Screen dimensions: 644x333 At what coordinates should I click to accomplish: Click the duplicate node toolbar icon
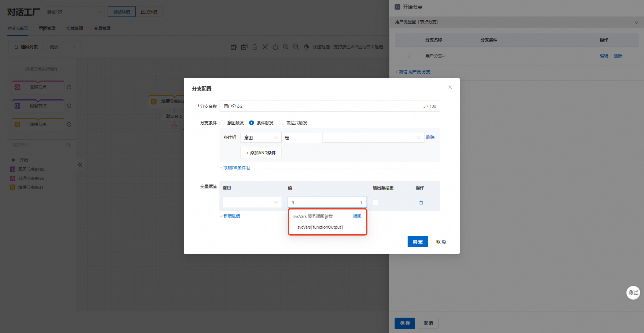tap(244, 47)
